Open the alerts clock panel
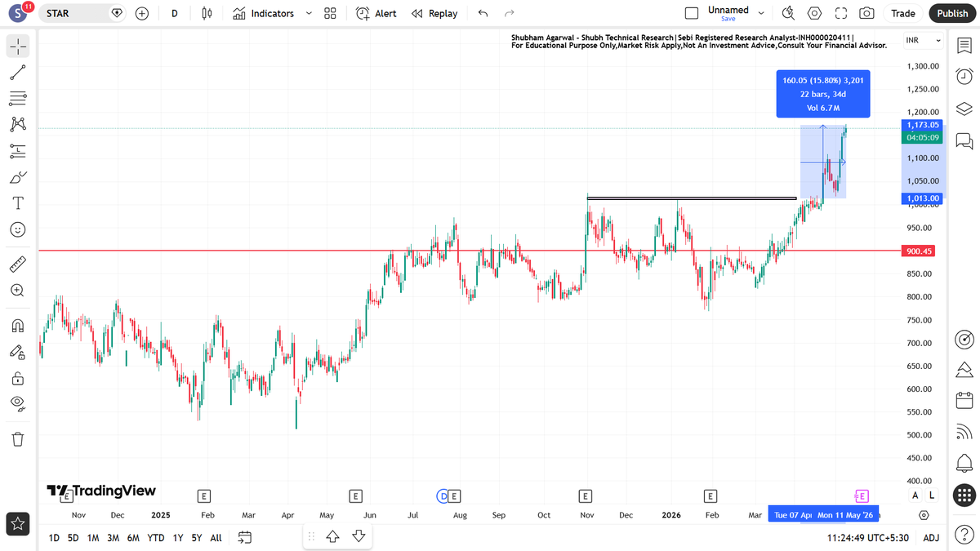This screenshot has width=980, height=551. point(964,76)
